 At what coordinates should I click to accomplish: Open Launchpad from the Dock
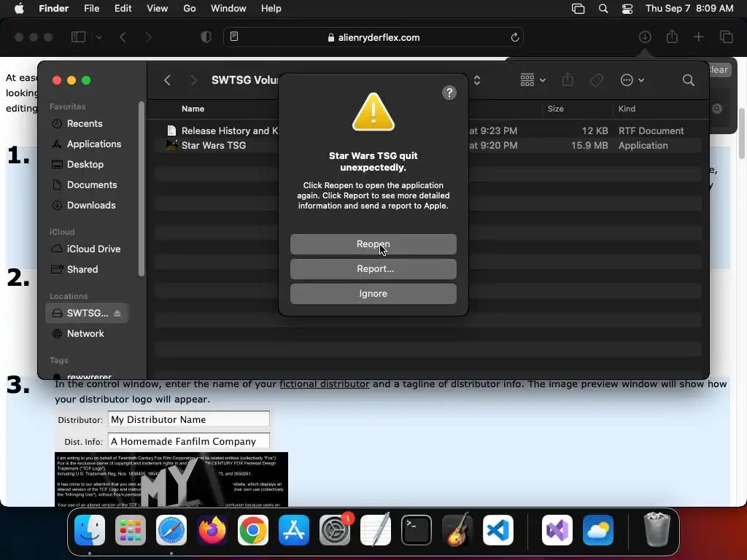[x=131, y=530]
